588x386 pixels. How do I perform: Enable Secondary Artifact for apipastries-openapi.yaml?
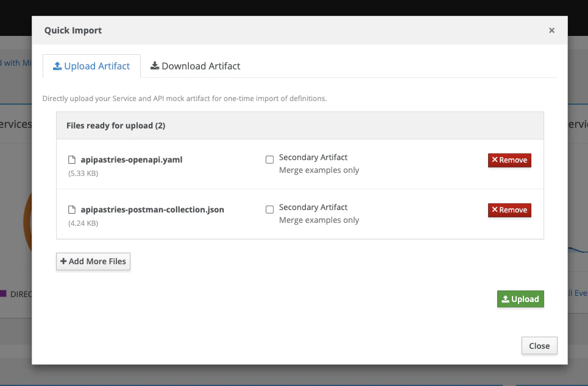pos(269,159)
